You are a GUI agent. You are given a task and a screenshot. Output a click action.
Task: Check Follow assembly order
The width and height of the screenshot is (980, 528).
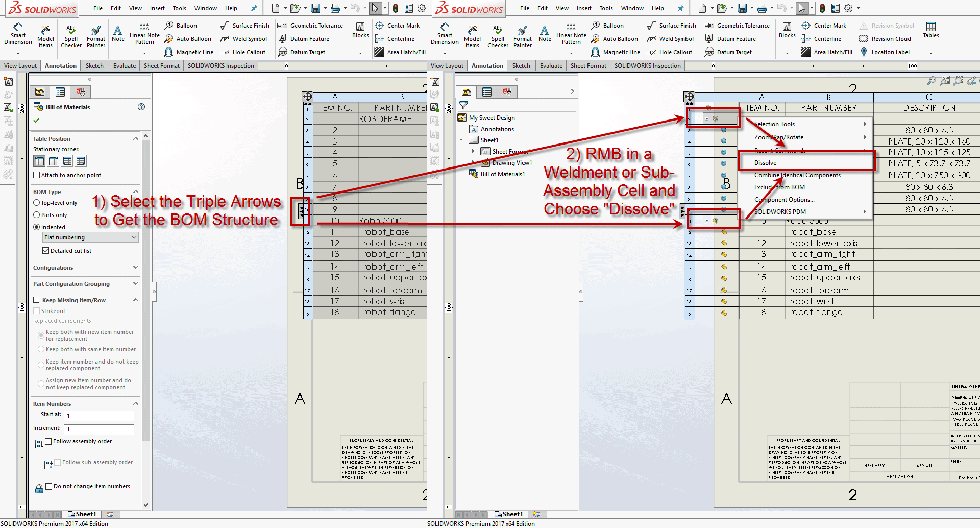coord(48,441)
